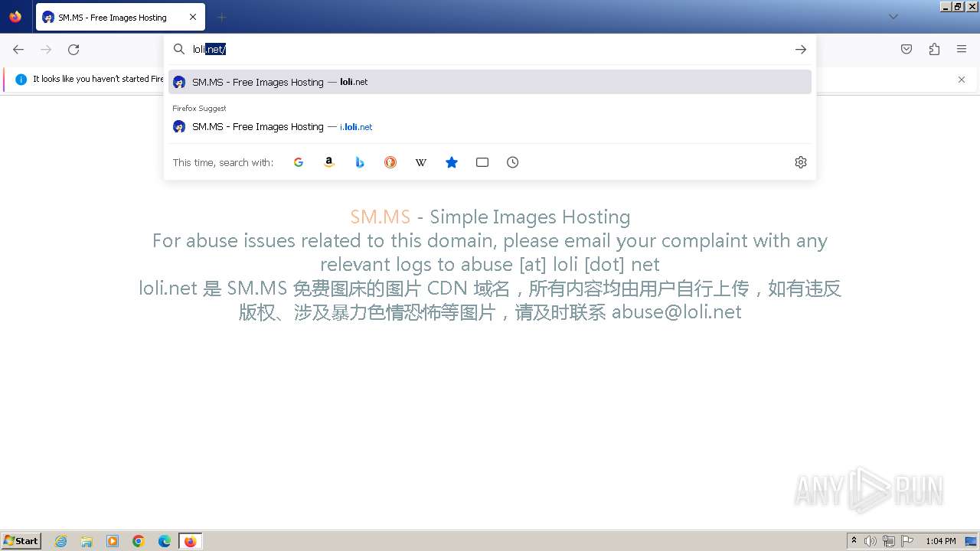This screenshot has width=980, height=551.
Task: Click the info icon in notification bar
Action: [x=21, y=79]
